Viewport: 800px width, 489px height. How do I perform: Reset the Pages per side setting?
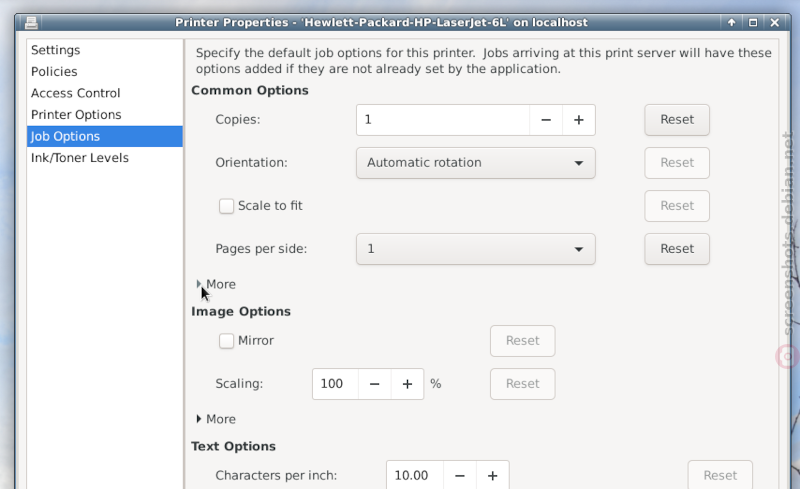coord(677,249)
